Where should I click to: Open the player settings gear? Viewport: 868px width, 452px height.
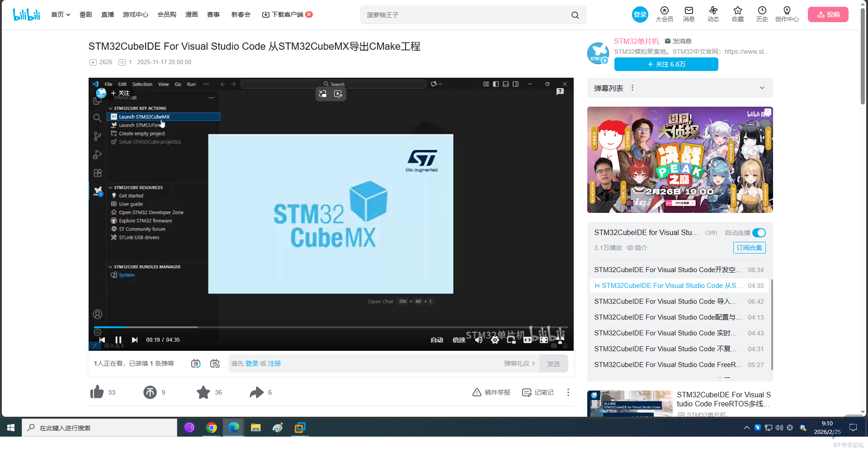point(495,340)
